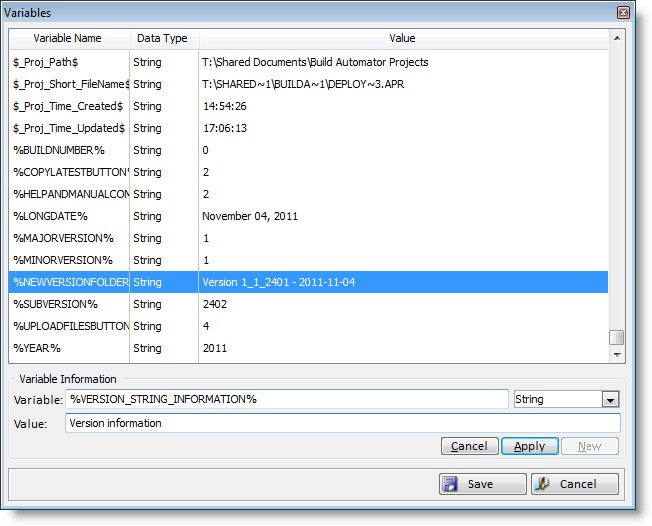Click String type in %LONGDATE% row
The width and height of the screenshot is (652, 526).
tap(147, 216)
